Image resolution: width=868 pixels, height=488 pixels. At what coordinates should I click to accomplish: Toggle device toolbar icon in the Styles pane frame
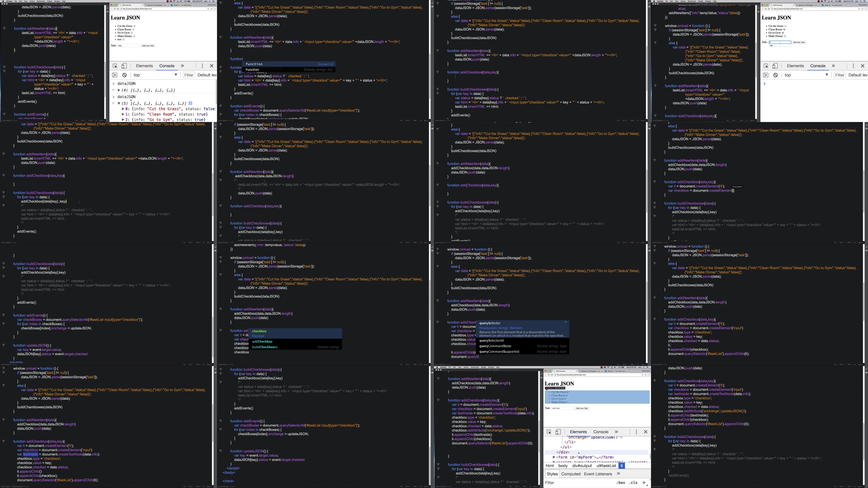558,432
